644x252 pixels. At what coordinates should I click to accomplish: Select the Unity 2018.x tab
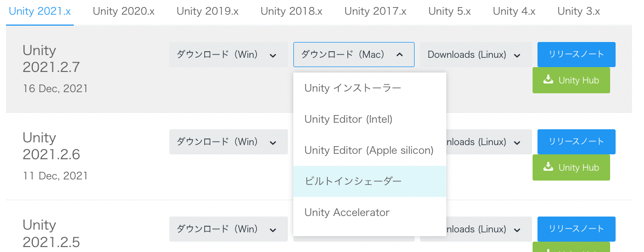coord(292,11)
